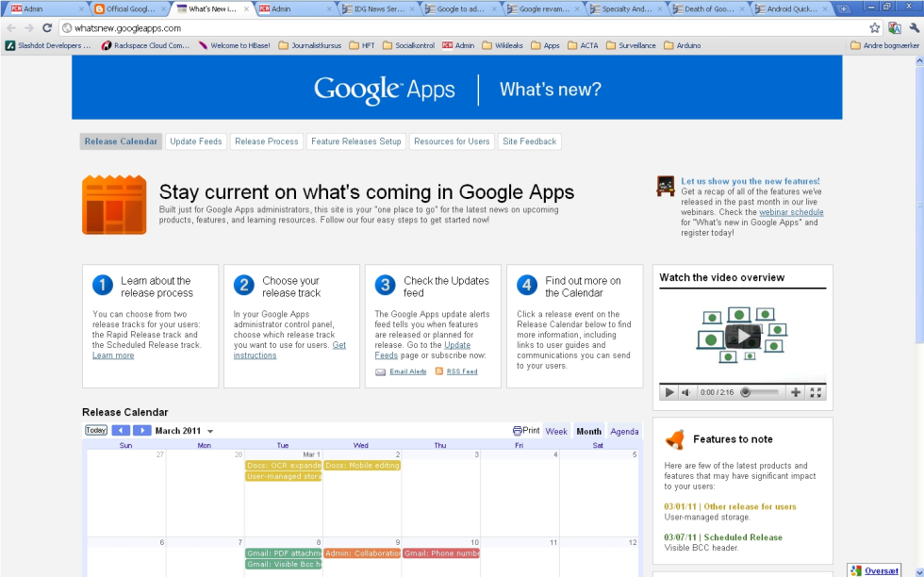924x577 pixels.
Task: Expand the Andre bogmærker bookmarks folder
Action: (x=883, y=45)
